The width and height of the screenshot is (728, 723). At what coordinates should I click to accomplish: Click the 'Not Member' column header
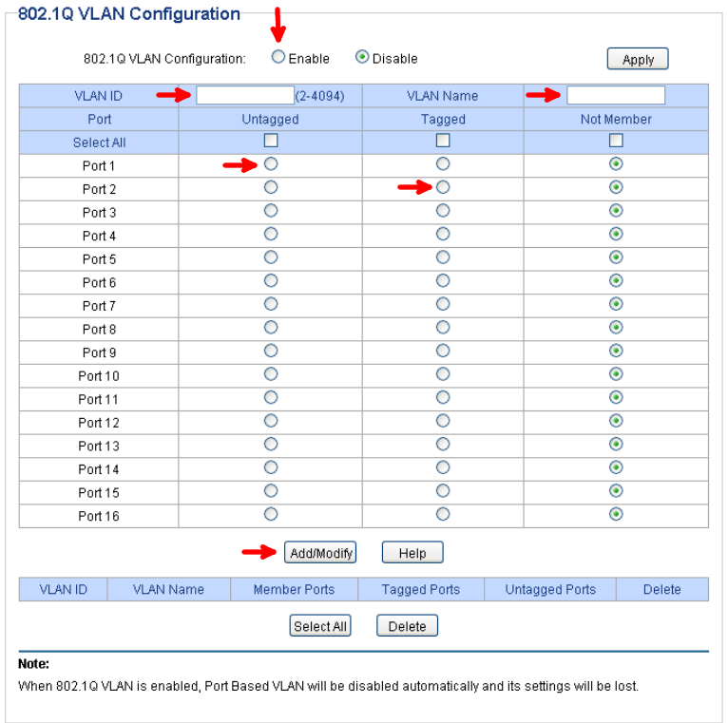616,119
